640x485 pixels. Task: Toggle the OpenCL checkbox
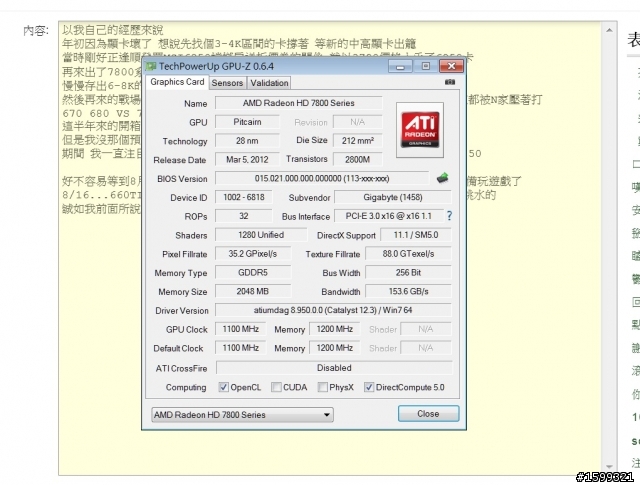coord(223,387)
